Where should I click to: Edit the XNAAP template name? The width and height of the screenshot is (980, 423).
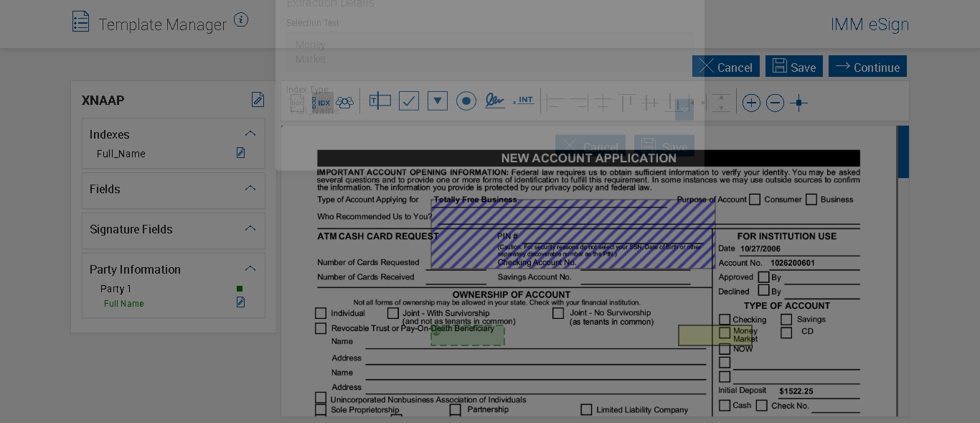click(258, 100)
